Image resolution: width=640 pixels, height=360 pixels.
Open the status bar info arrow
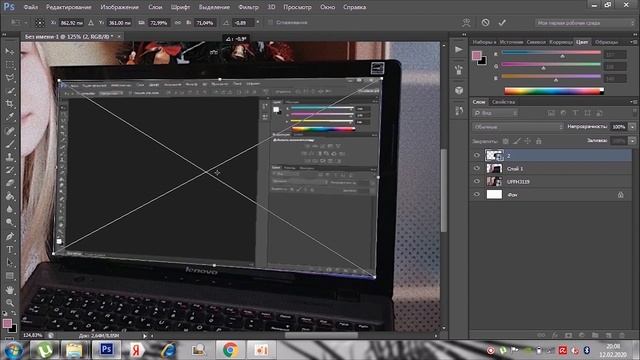[144, 336]
